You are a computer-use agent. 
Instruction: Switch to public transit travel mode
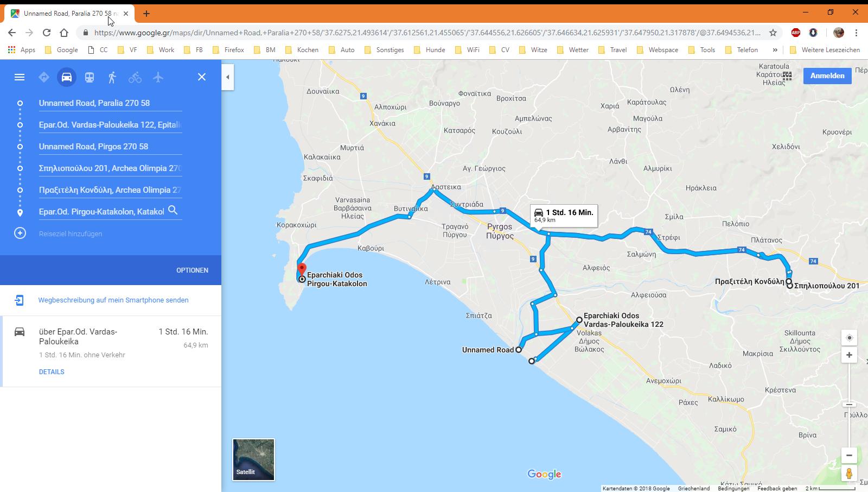90,77
